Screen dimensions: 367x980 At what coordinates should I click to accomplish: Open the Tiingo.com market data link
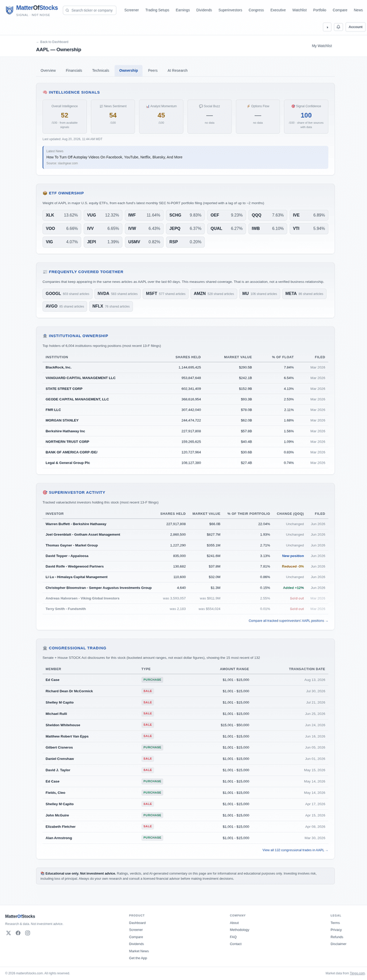358,973
